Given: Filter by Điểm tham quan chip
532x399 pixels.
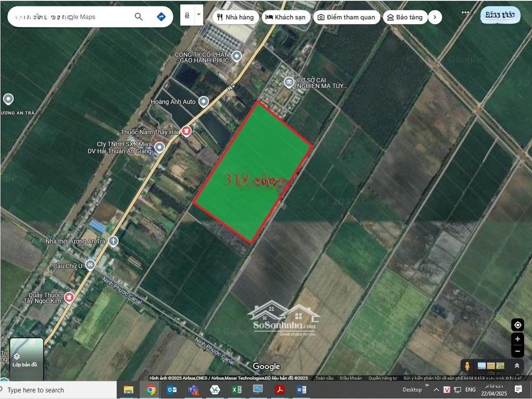Looking at the screenshot, I should tap(346, 17).
